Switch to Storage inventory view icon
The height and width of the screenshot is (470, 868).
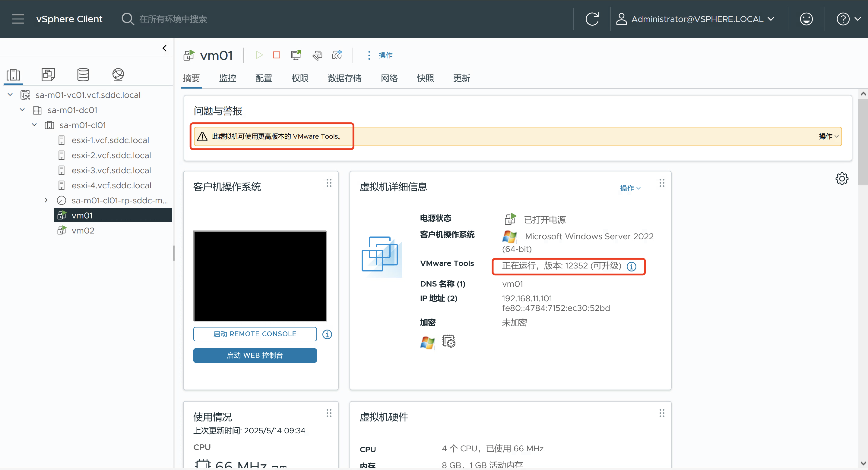(x=83, y=74)
